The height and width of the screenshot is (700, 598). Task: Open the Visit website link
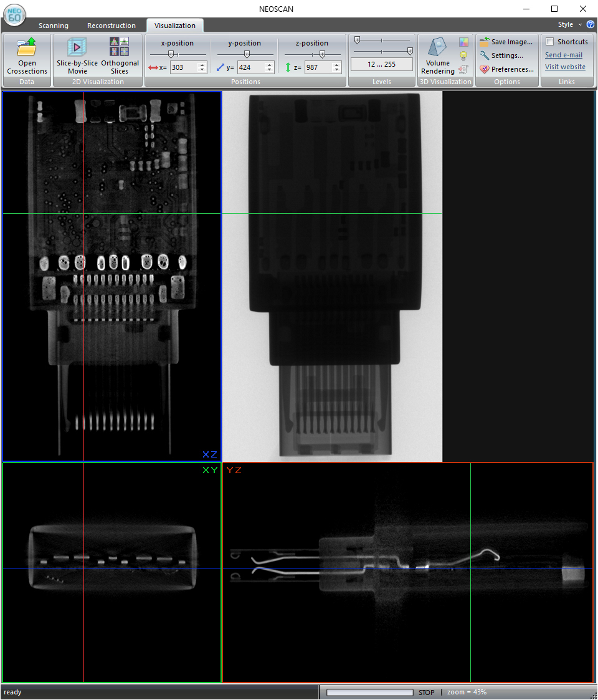point(565,67)
